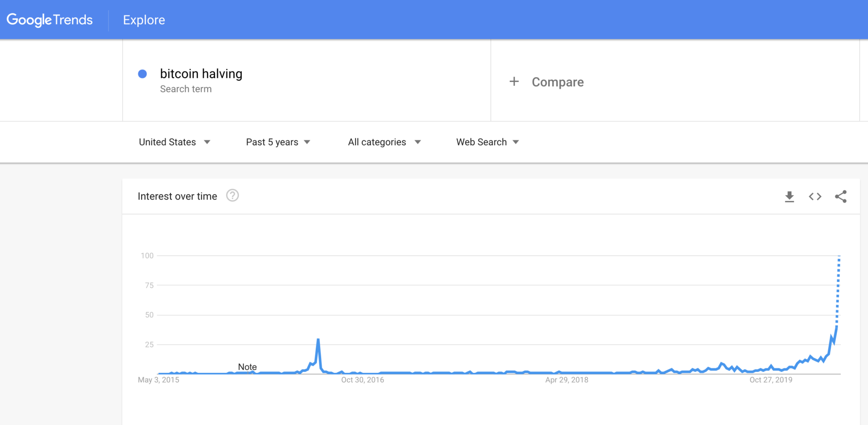This screenshot has height=425, width=868.
Task: Change the Web Search type dropdown
Action: tap(487, 142)
